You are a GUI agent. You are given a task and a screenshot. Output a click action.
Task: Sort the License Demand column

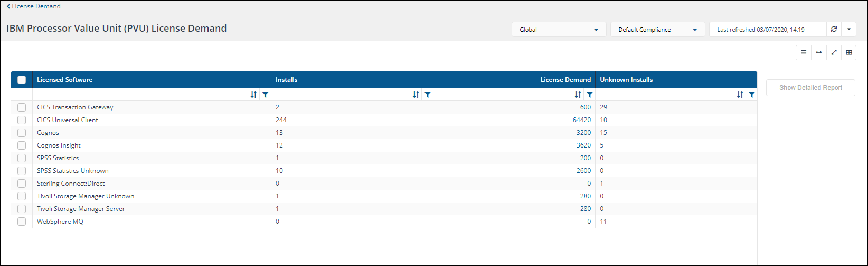click(578, 95)
